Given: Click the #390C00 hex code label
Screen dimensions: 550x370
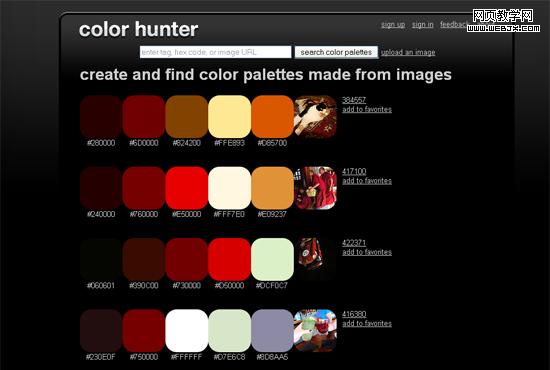Looking at the screenshot, I should 144,285.
